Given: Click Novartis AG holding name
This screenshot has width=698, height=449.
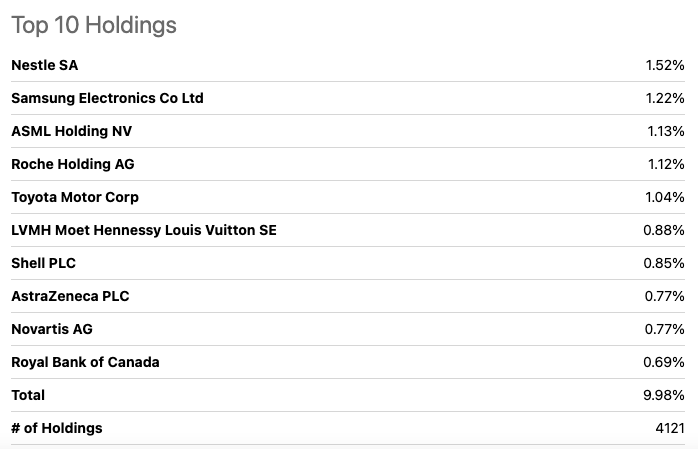Looking at the screenshot, I should pyautogui.click(x=52, y=329).
